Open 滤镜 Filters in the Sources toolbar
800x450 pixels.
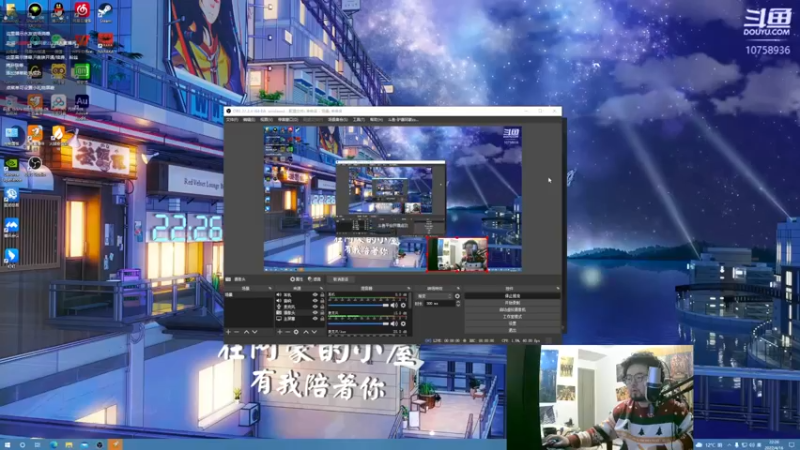[316, 279]
